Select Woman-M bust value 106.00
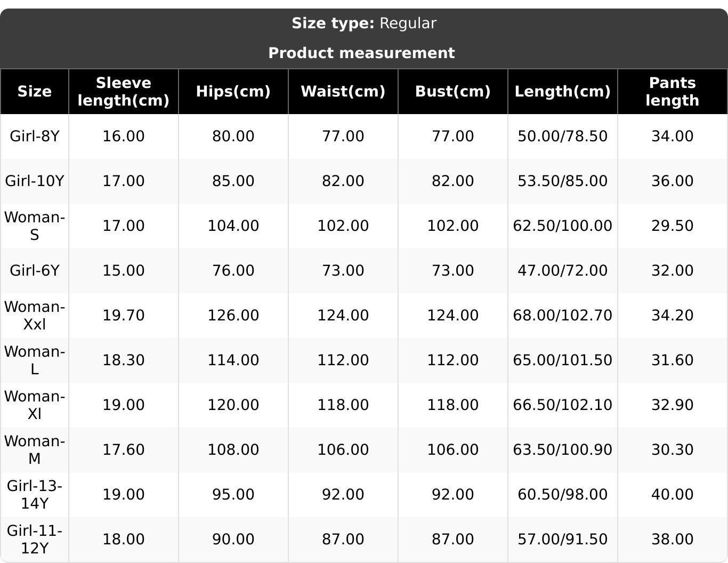This screenshot has height=563, width=728. pyautogui.click(x=453, y=449)
